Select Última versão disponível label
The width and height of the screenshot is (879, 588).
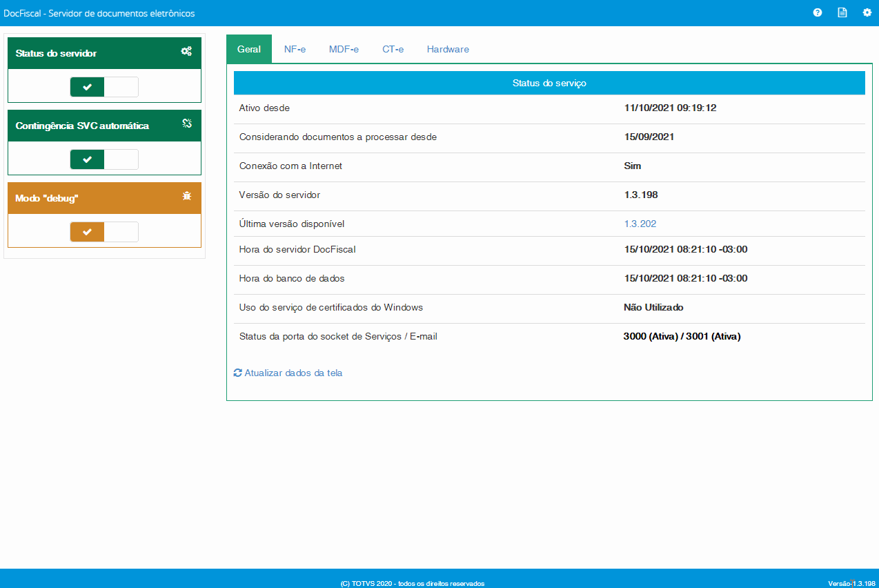coord(291,224)
